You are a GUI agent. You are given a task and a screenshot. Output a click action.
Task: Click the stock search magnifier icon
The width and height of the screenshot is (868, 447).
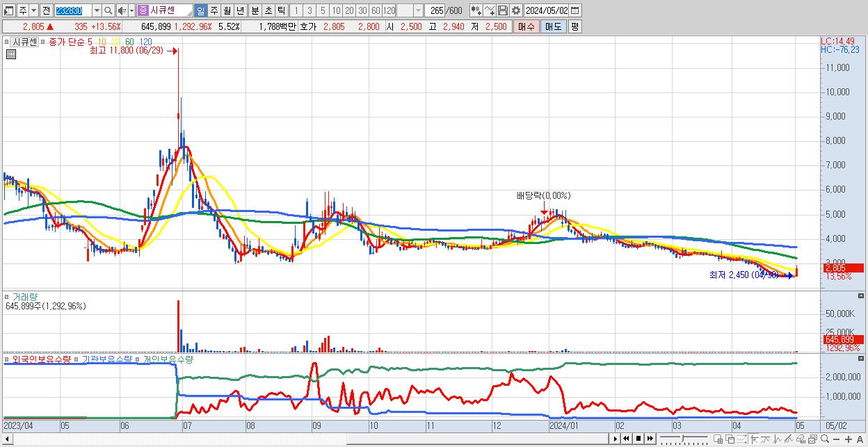click(x=108, y=10)
